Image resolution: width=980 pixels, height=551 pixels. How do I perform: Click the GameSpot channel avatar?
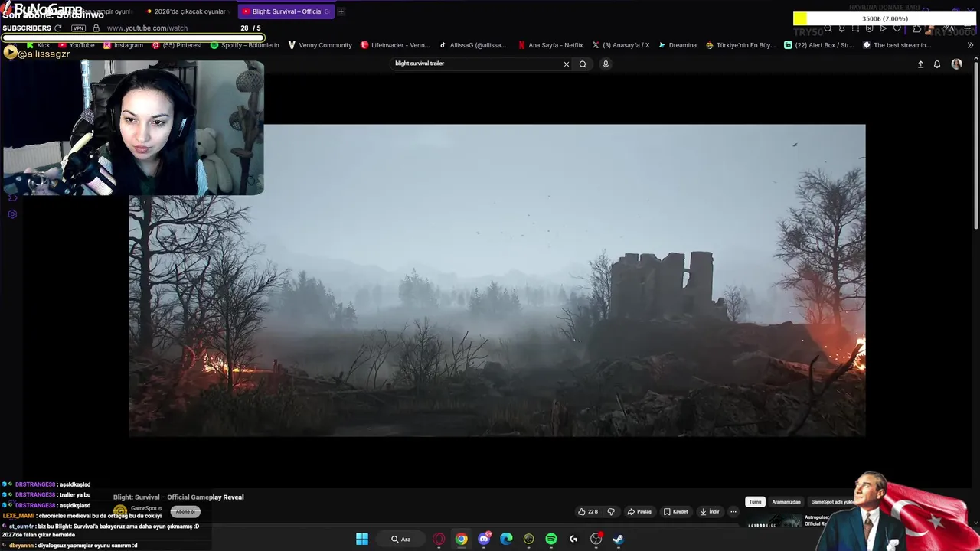[120, 511]
